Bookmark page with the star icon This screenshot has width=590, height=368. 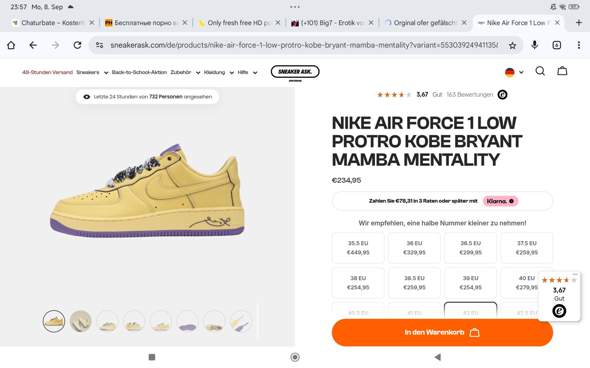[512, 46]
